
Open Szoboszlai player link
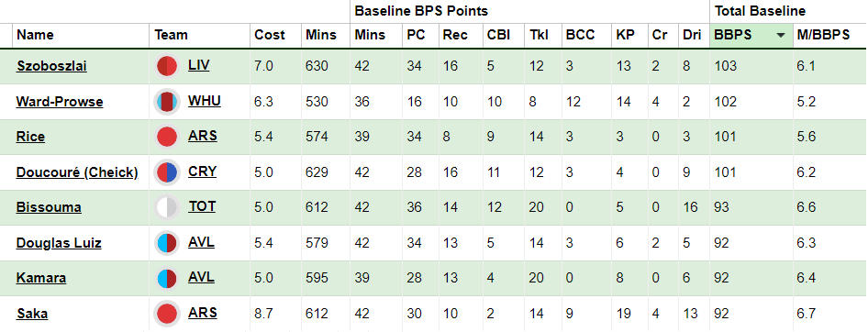[51, 66]
